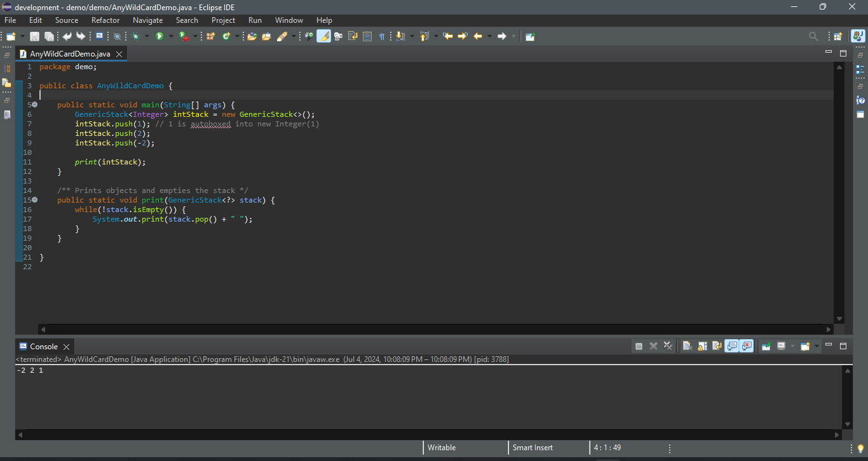Toggle Block Selection Mode button
The width and height of the screenshot is (868, 461).
(367, 37)
